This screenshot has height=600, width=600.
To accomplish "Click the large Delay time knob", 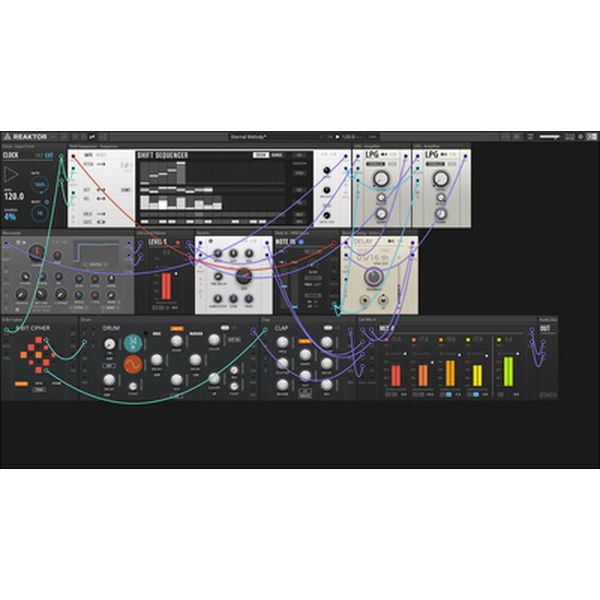I will click(373, 277).
